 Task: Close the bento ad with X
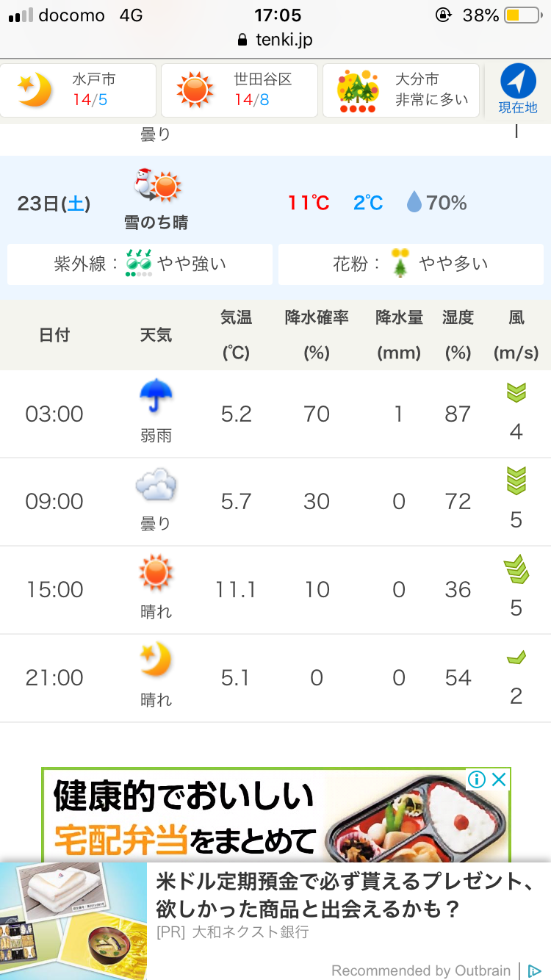(x=499, y=780)
